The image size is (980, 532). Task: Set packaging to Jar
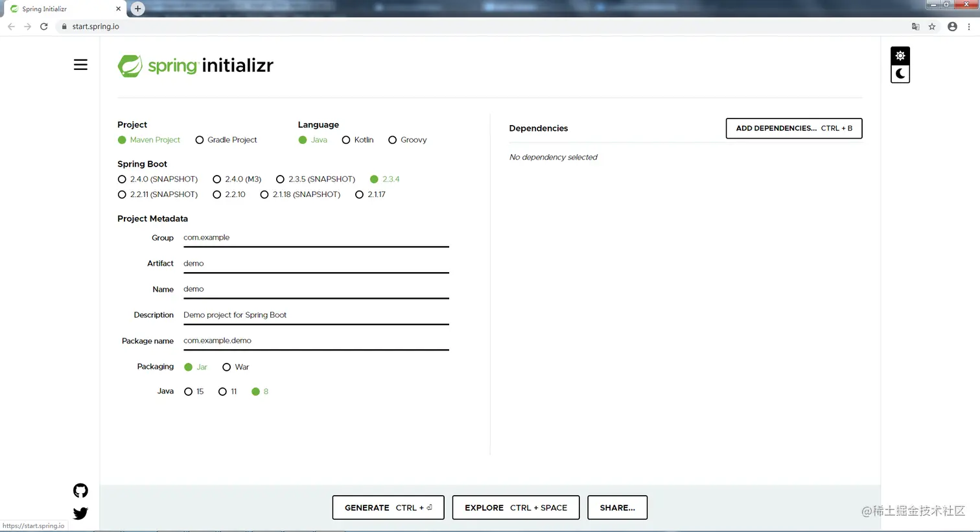[x=196, y=367]
